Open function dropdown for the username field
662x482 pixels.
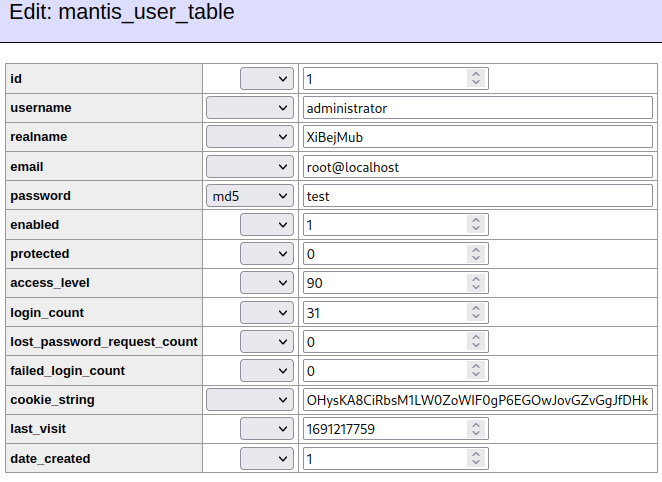(x=250, y=108)
